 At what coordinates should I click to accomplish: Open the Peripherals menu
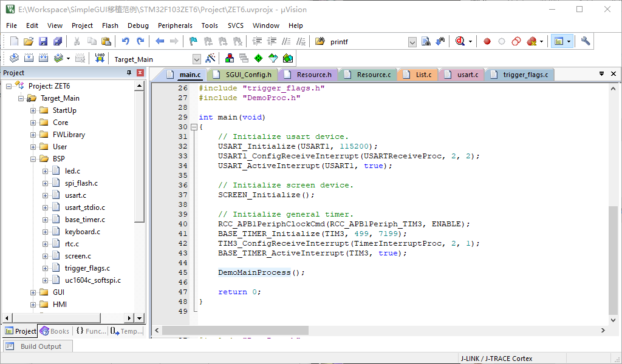coord(175,25)
